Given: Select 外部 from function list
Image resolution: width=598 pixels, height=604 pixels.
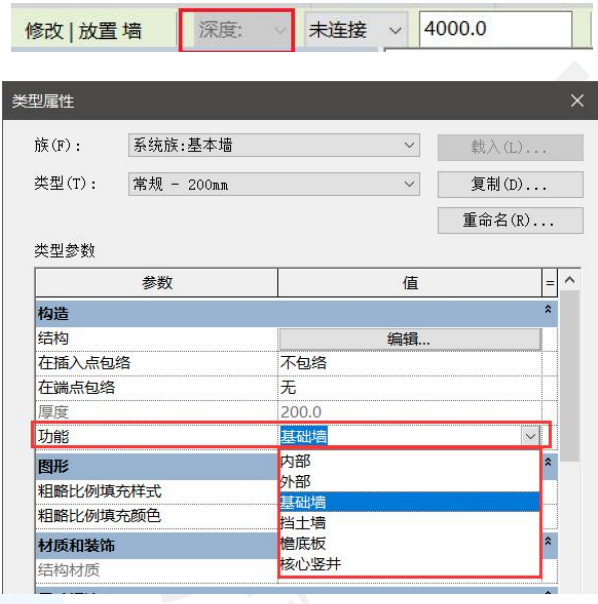Looking at the screenshot, I should (x=410, y=482).
